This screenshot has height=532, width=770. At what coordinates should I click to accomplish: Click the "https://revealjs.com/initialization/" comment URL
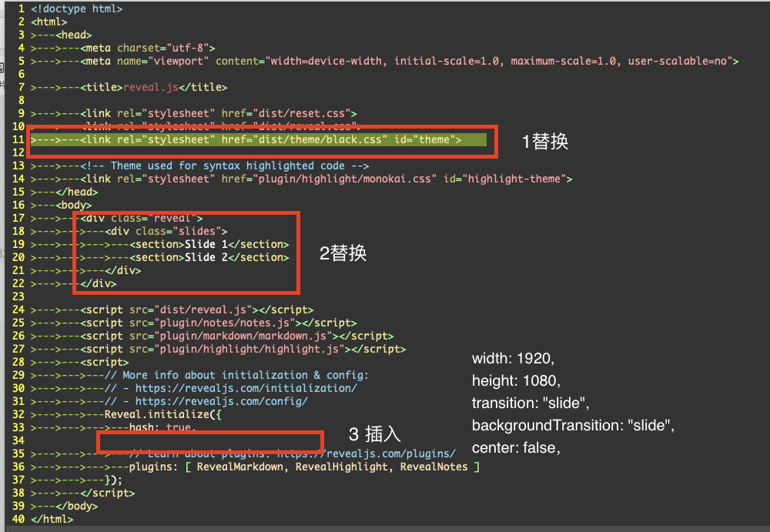(246, 389)
